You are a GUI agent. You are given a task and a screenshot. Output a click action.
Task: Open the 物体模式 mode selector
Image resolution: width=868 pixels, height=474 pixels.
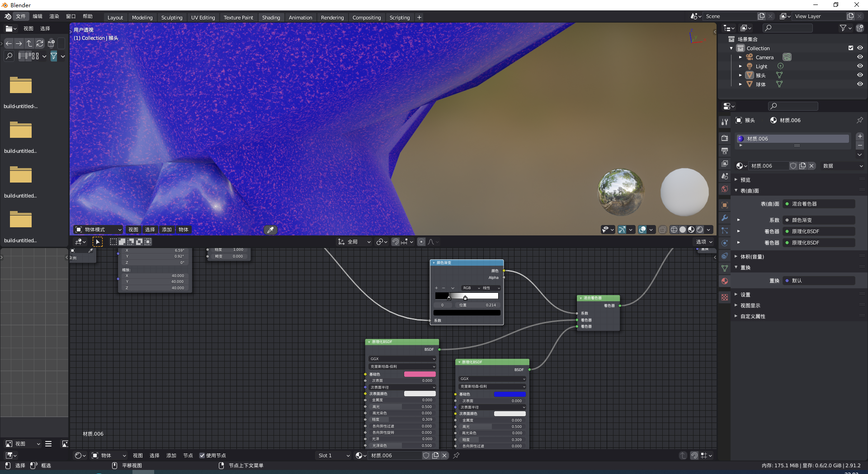tap(97, 230)
